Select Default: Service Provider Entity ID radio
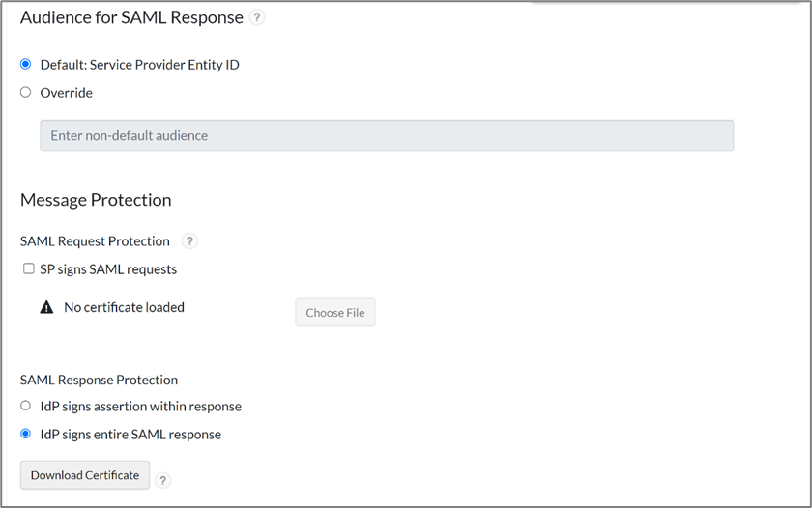The width and height of the screenshot is (812, 508). pyautogui.click(x=26, y=65)
